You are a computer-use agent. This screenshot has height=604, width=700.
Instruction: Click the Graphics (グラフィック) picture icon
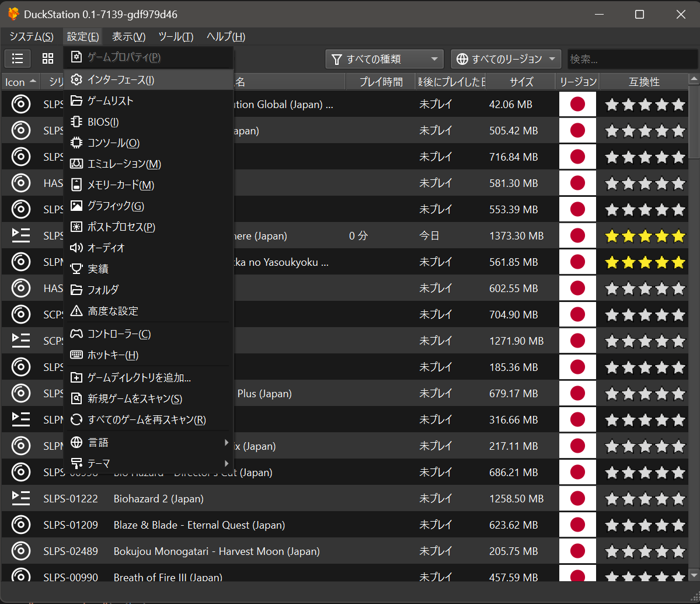[x=76, y=206]
